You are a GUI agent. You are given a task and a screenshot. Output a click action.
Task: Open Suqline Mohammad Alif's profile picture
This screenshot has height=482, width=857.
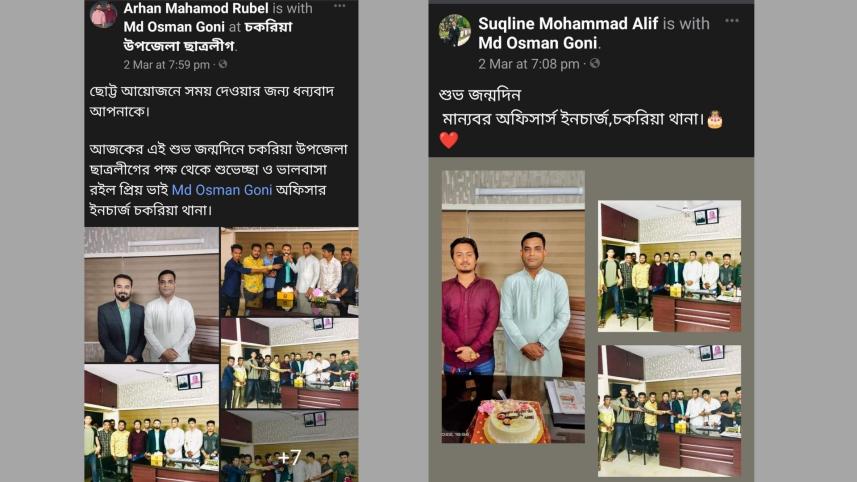pyautogui.click(x=454, y=30)
